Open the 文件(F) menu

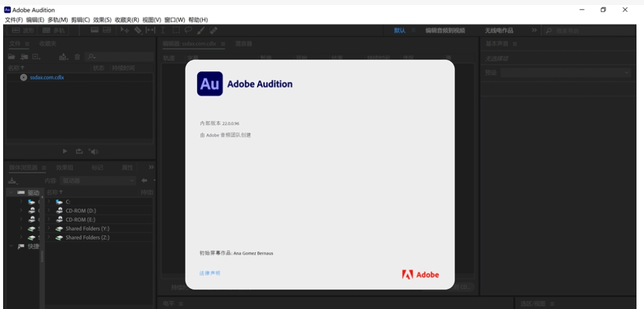click(14, 19)
